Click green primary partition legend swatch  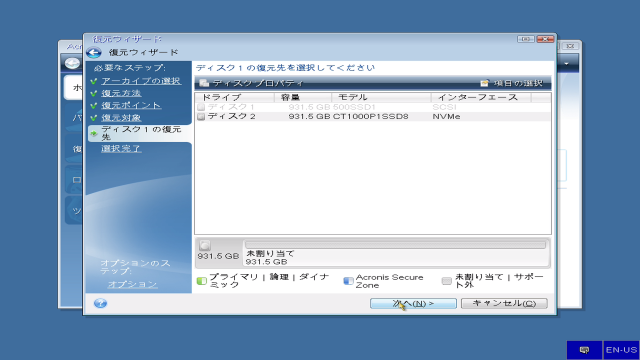click(202, 281)
